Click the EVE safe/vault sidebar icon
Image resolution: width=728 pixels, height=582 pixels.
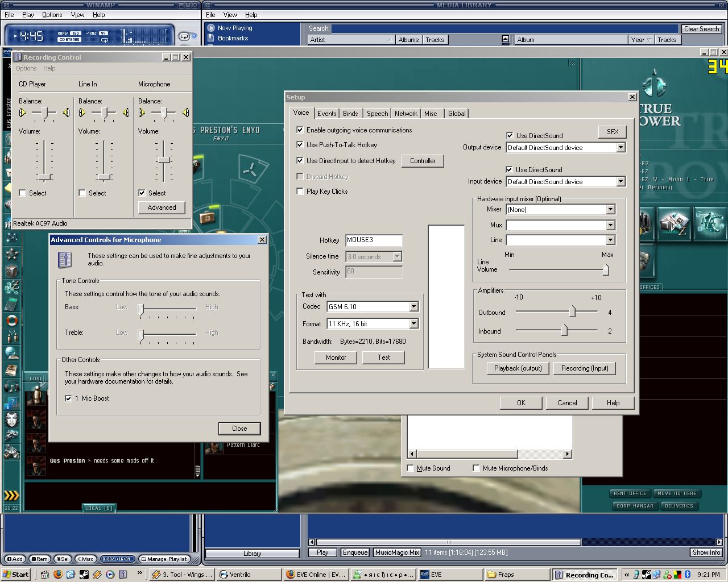(x=11, y=271)
